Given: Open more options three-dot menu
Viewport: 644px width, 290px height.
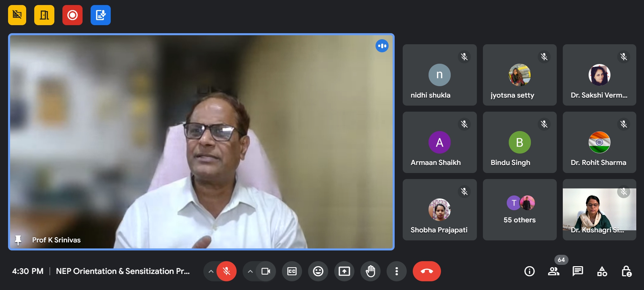Looking at the screenshot, I should 396,271.
